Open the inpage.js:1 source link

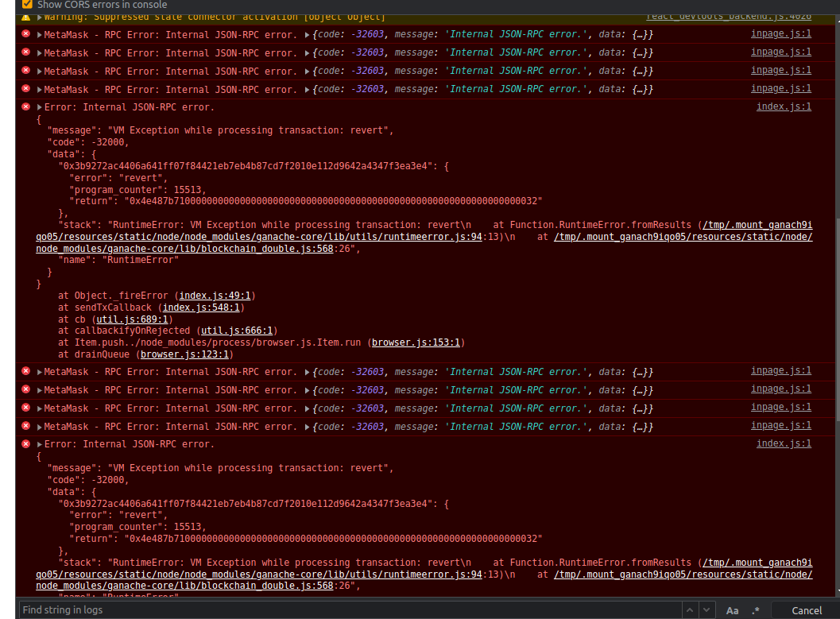781,34
